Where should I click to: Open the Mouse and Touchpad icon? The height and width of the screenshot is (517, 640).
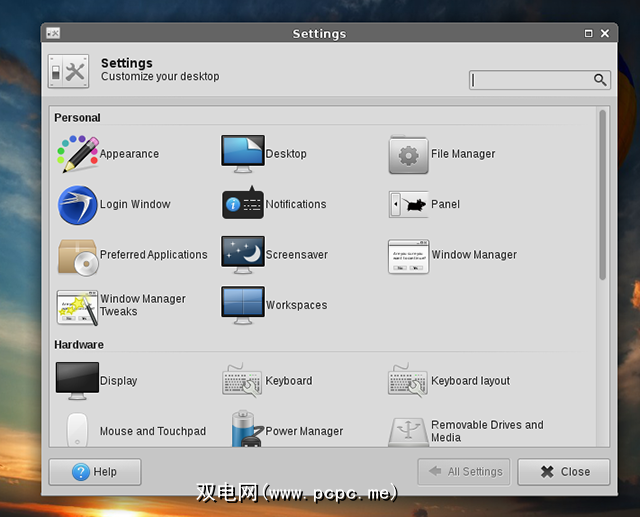[x=78, y=430]
